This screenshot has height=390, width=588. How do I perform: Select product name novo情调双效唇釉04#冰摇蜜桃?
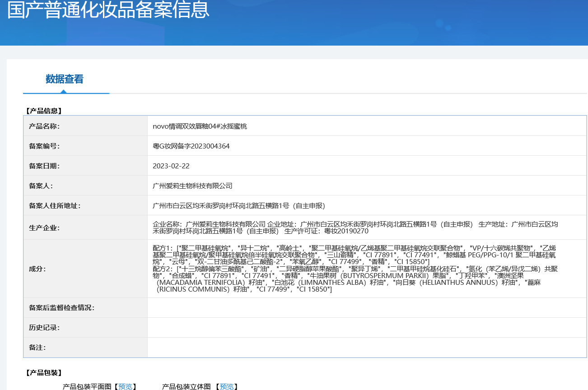pyautogui.click(x=200, y=126)
